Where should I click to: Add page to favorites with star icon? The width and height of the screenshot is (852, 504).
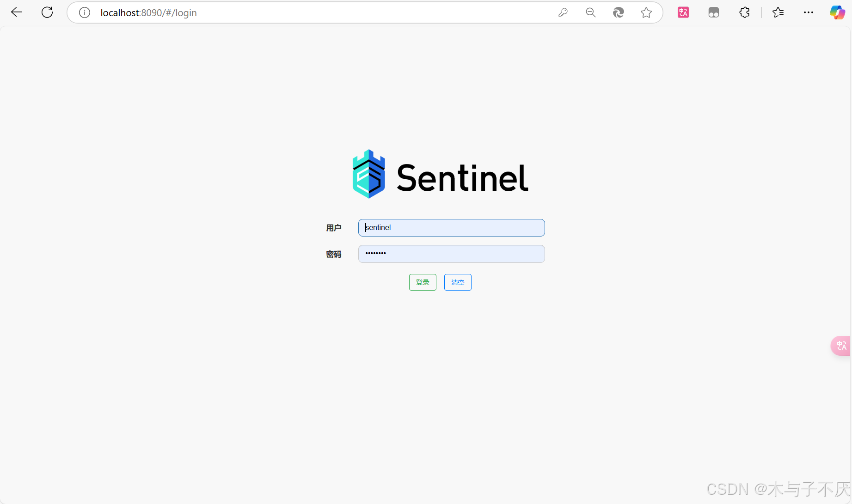[646, 13]
